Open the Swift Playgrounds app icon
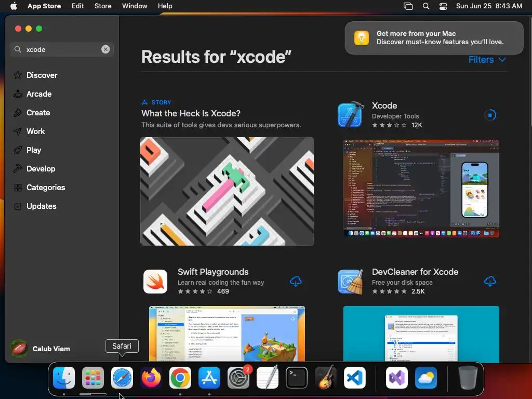Viewport: 532px width, 399px height. (x=155, y=281)
